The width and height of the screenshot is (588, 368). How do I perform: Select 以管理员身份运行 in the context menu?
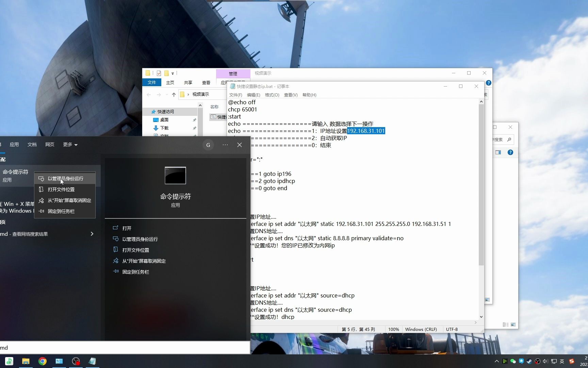point(65,179)
